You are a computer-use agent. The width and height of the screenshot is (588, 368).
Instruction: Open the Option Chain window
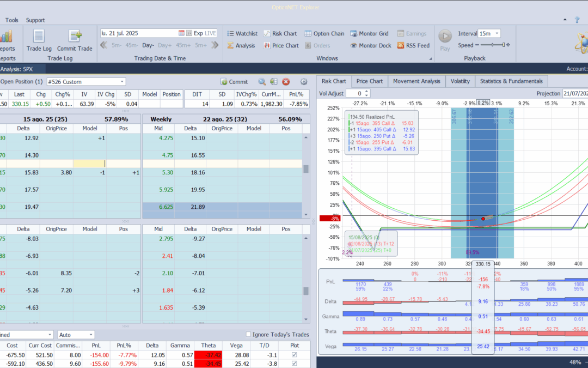(324, 33)
